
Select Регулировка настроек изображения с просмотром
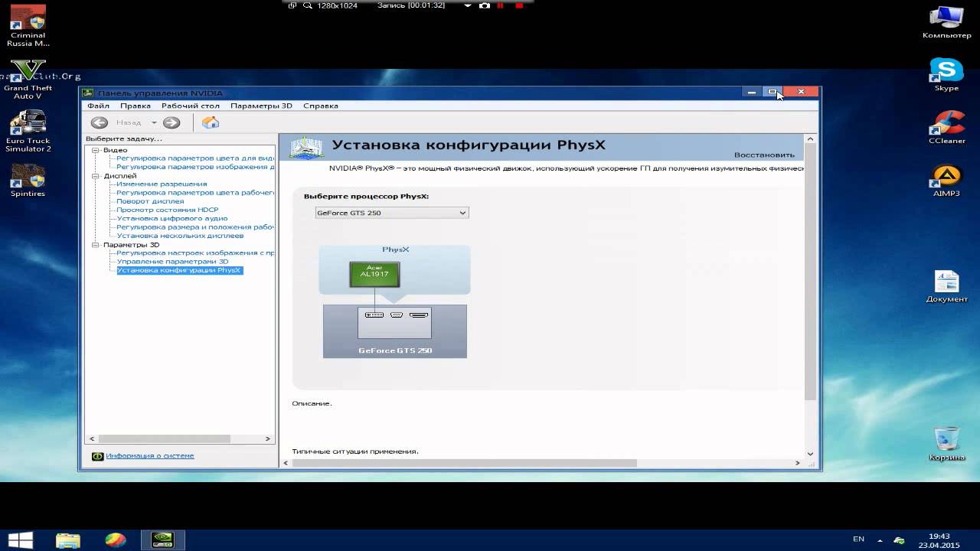pos(195,253)
